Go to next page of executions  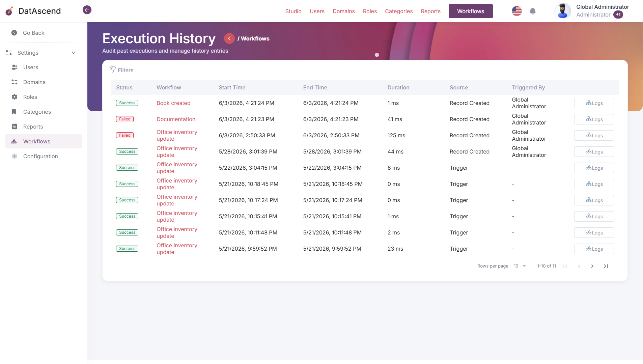pos(592,266)
